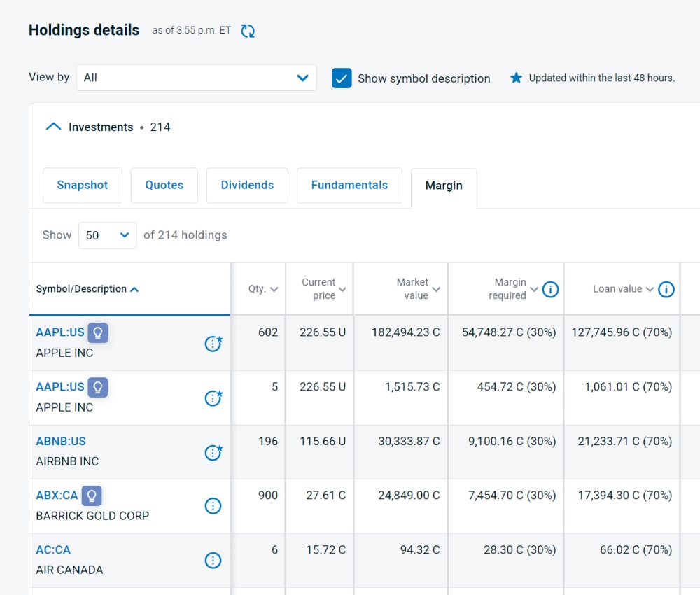Click the ABNB:US symbol link
Viewport: 700px width, 595px height.
pyautogui.click(x=61, y=441)
